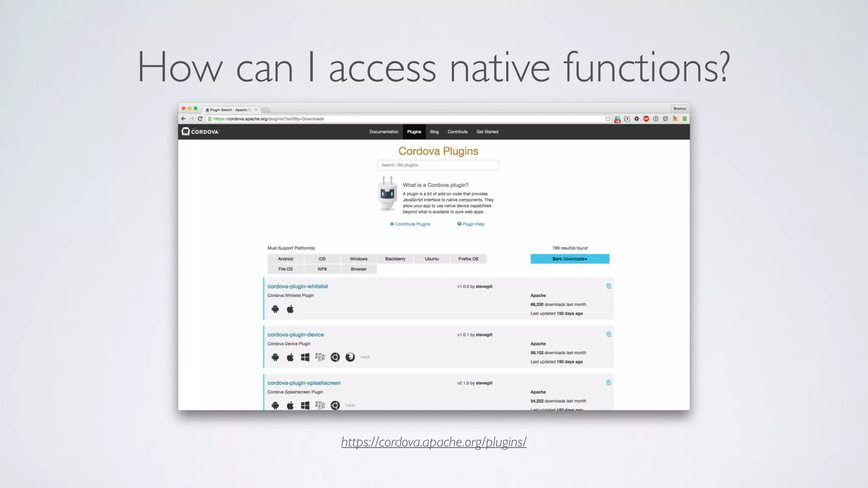Click Android icon under cordova-plugin-device
The height and width of the screenshot is (488, 868).
tap(275, 358)
